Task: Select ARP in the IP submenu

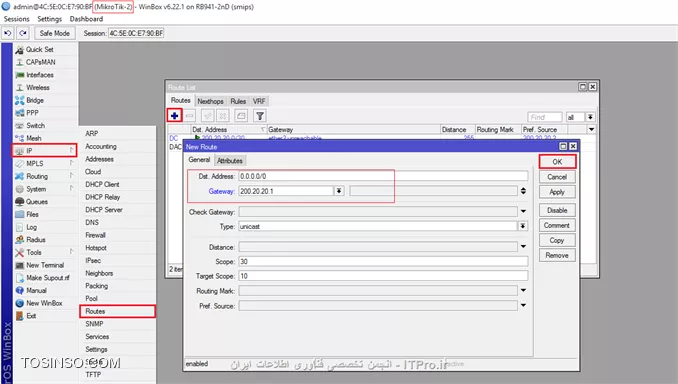Action: [118, 134]
